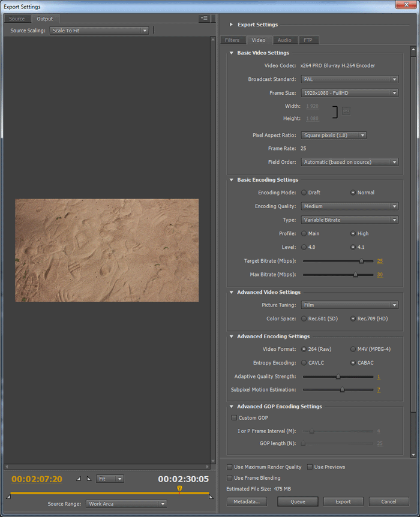Select Rec.601 (SD) color space
Image resolution: width=420 pixels, height=517 pixels.
point(304,318)
